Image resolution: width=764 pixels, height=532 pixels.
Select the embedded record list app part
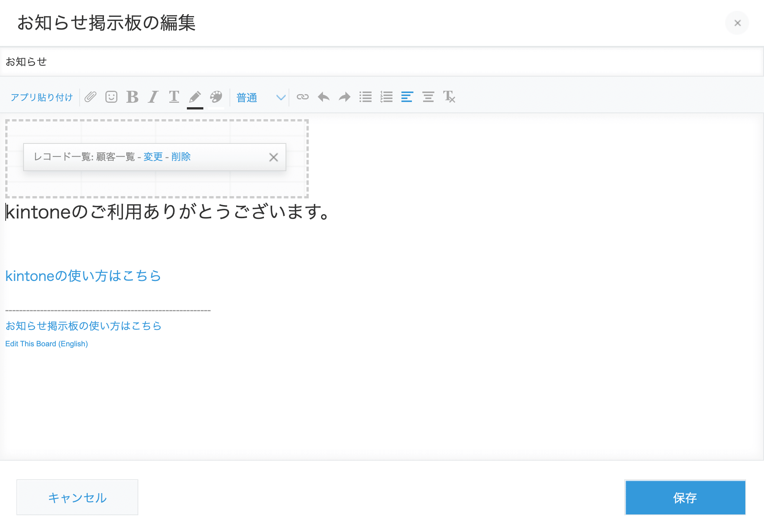click(x=157, y=159)
